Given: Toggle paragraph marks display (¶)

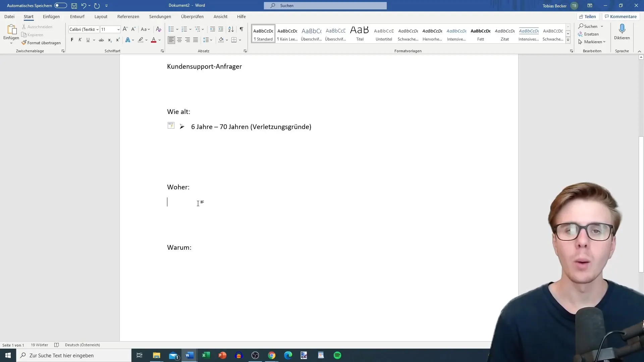Looking at the screenshot, I should (x=241, y=29).
